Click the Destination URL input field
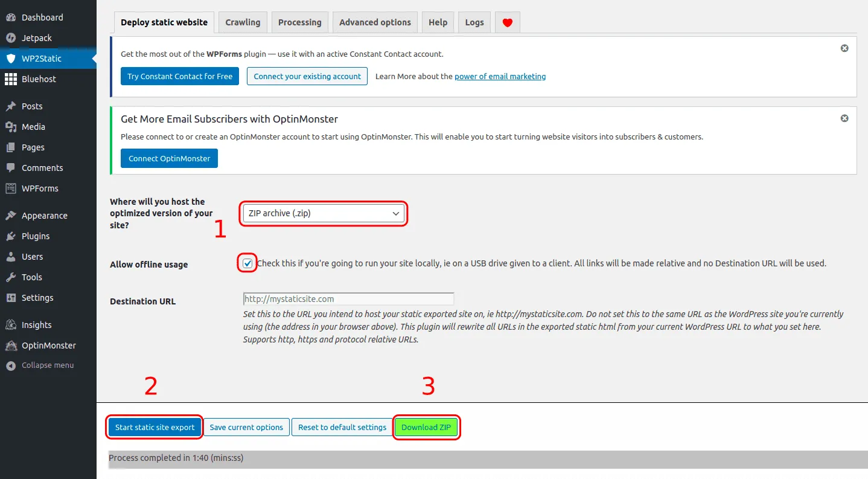Screen dimensions: 868x479 click(x=348, y=299)
